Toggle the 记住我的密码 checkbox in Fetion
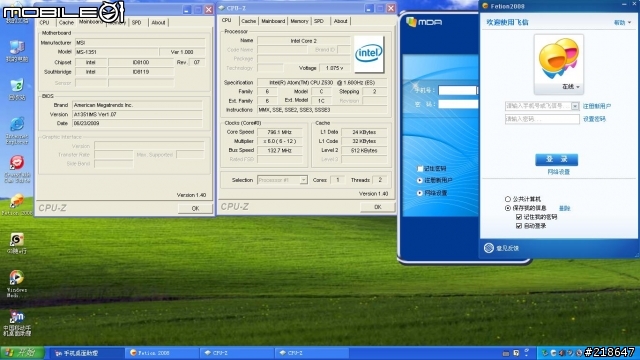 click(x=519, y=217)
